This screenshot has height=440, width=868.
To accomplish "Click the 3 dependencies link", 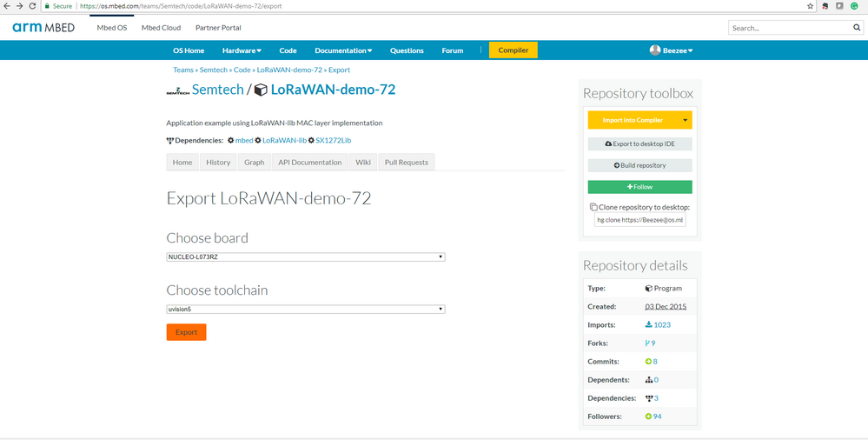I will click(656, 398).
